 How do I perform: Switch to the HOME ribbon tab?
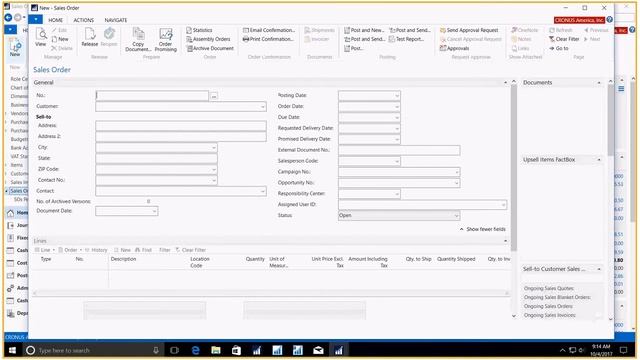(x=56, y=20)
